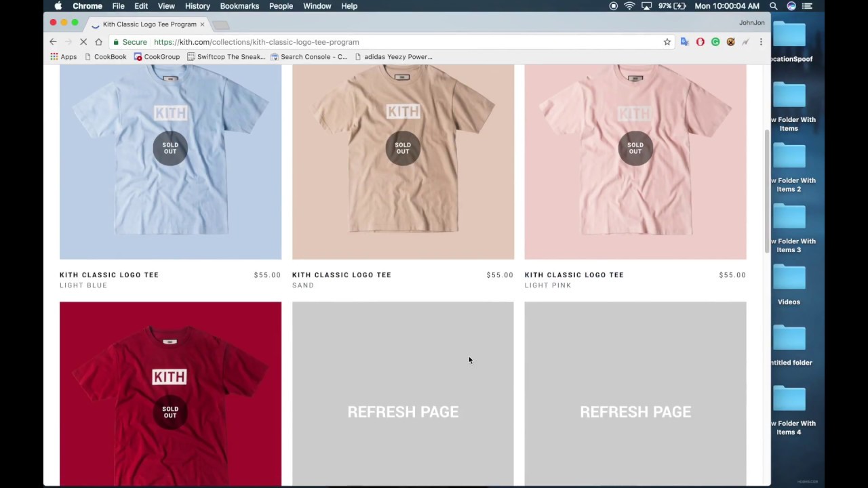Image resolution: width=868 pixels, height=488 pixels.
Task: Open the AirPlay display menu
Action: 646,6
